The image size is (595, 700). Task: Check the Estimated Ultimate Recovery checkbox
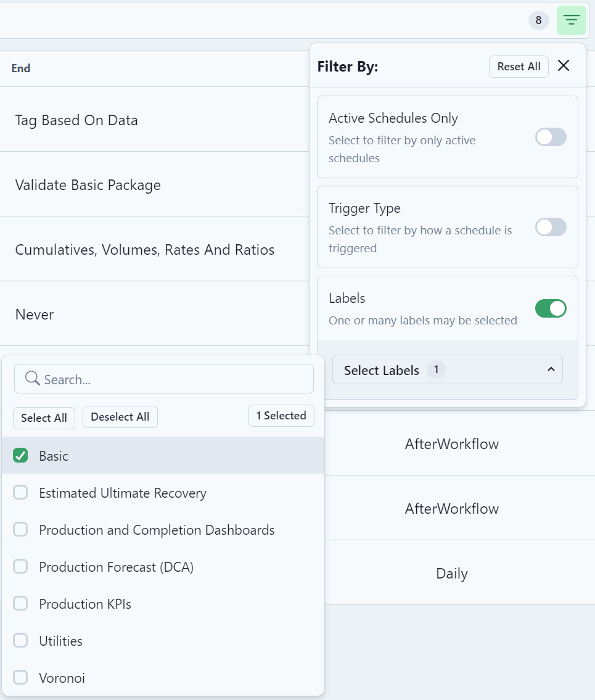(x=21, y=493)
